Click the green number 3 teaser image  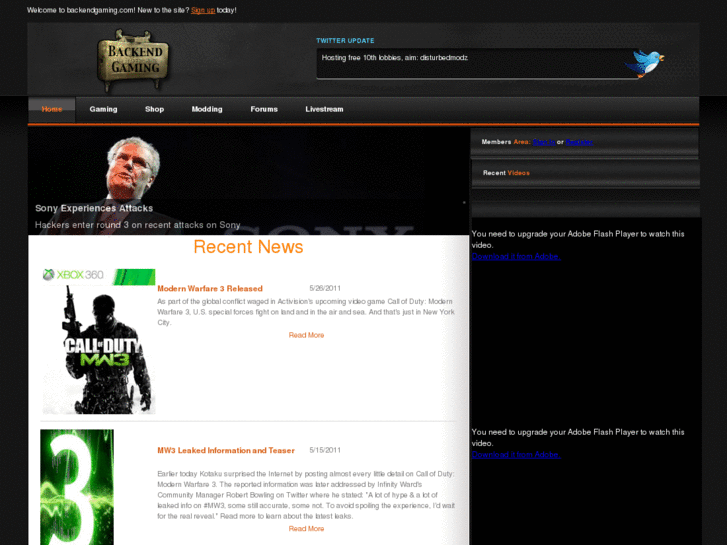pyautogui.click(x=77, y=487)
